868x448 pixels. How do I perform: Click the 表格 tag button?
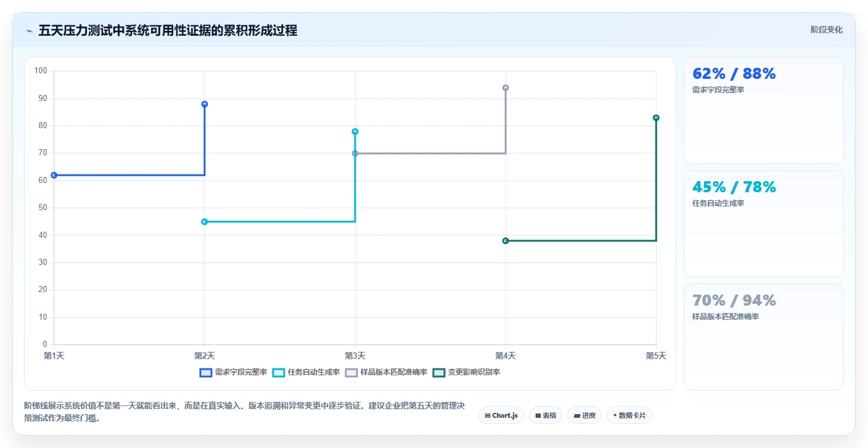[546, 415]
